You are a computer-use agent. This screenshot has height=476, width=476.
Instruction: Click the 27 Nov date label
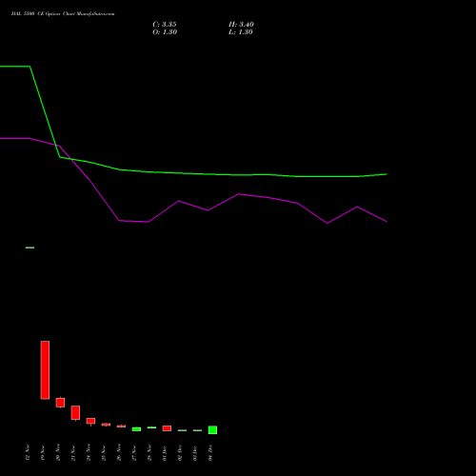(x=134, y=453)
